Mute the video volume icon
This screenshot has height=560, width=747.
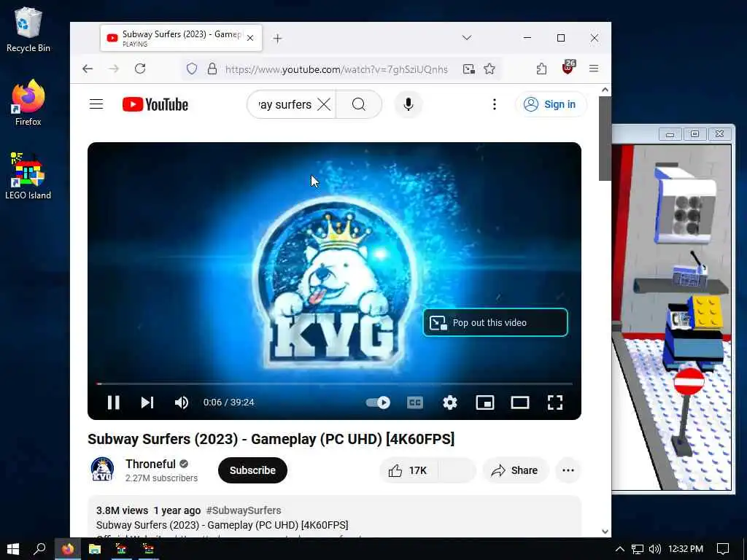tap(182, 402)
